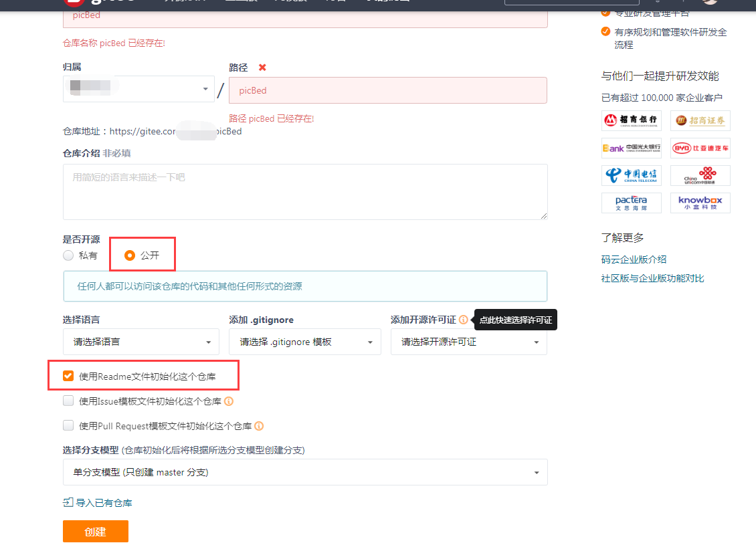Screen dimensions: 756x549
Task: Select the 私有 private radio button
Action: point(68,255)
